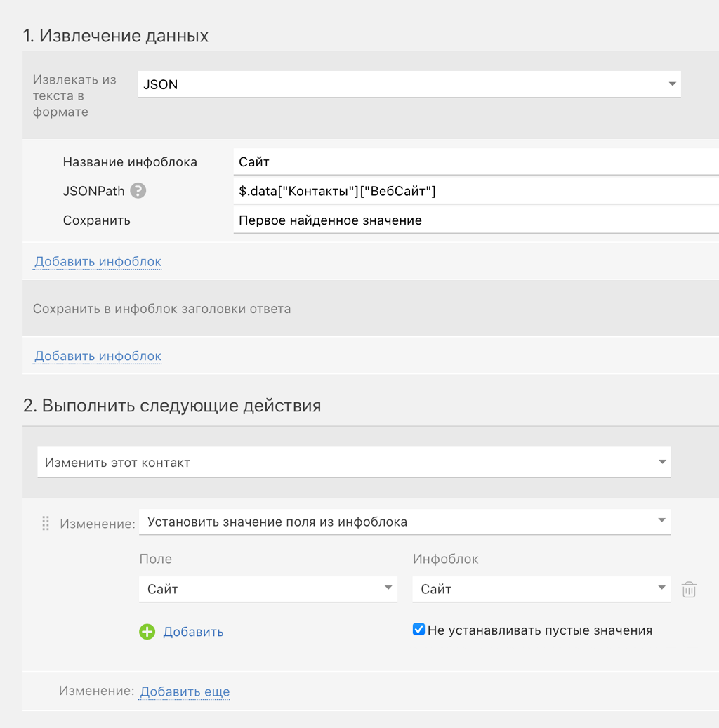719x728 pixels.
Task: Click the JSONPath help question mark icon
Action: tap(138, 191)
